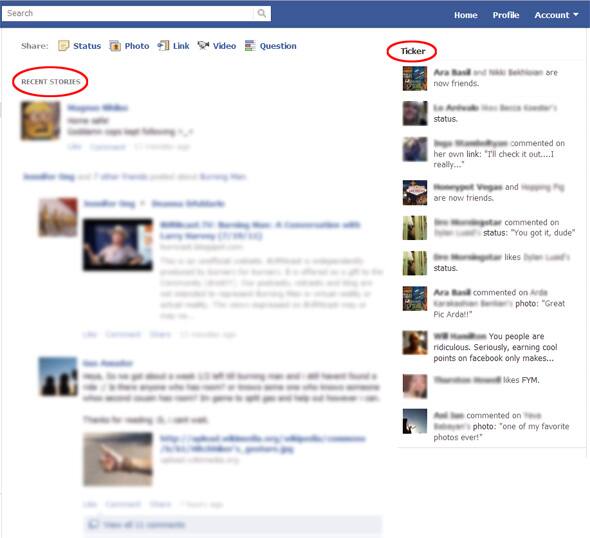Open the burning man video thumbnail
The image size is (590, 538).
118,245
